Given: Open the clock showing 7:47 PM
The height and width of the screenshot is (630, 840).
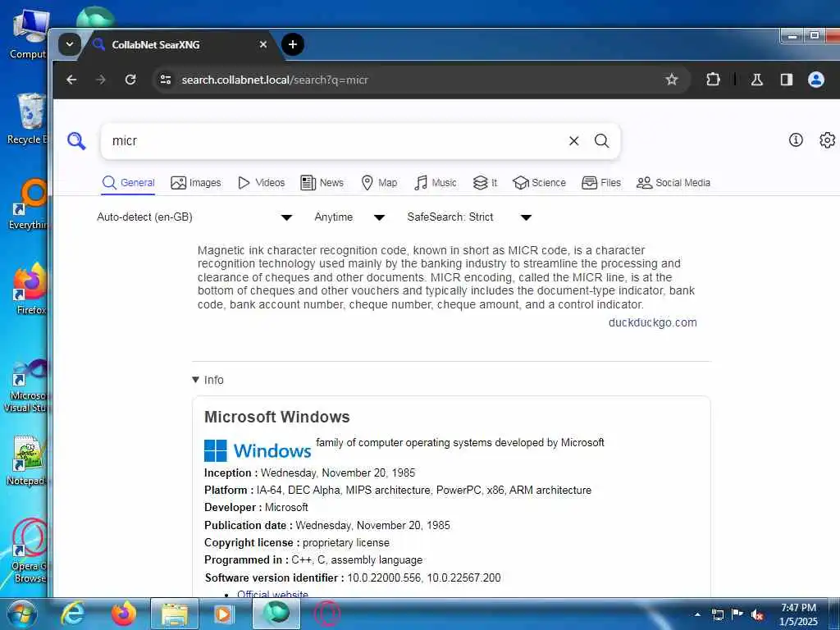Looking at the screenshot, I should tap(798, 614).
